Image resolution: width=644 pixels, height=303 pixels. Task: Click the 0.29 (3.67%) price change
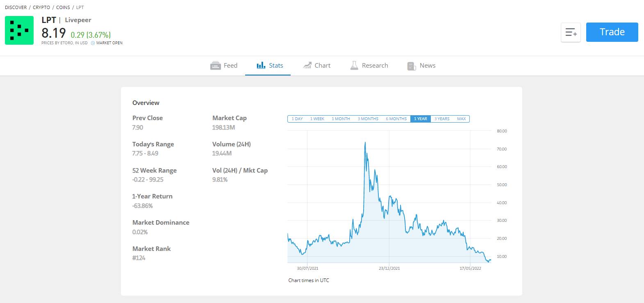(91, 35)
